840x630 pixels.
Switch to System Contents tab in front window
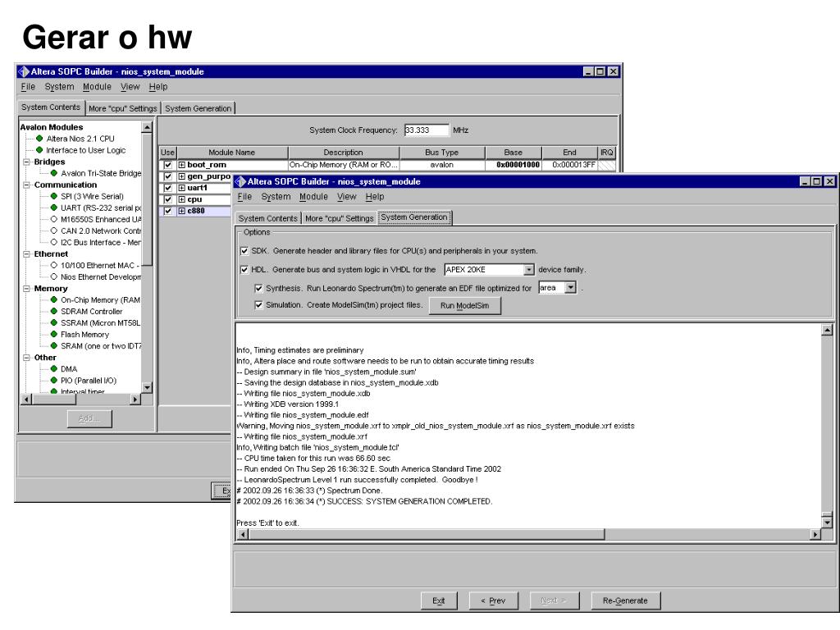[x=267, y=218]
